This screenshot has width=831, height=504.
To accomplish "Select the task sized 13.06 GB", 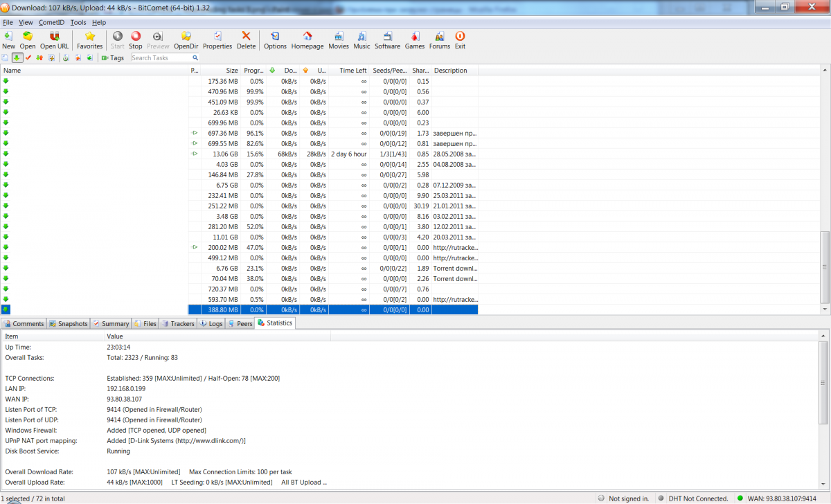I will (239, 154).
